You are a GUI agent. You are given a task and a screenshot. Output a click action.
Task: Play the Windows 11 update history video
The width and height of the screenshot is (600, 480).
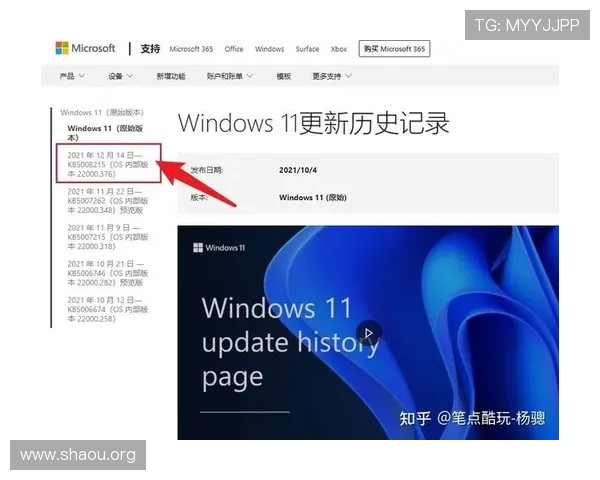click(x=368, y=333)
